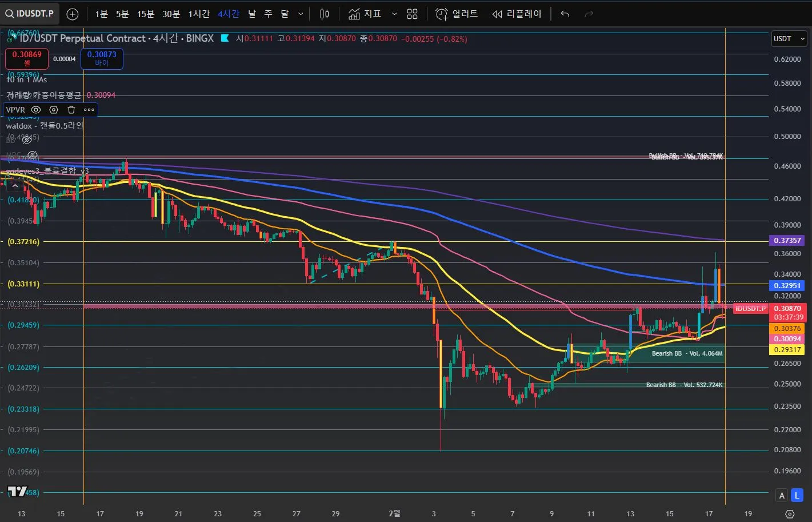This screenshot has width=812, height=522.
Task: Choose the active 4시간 timeframe
Action: (229, 14)
